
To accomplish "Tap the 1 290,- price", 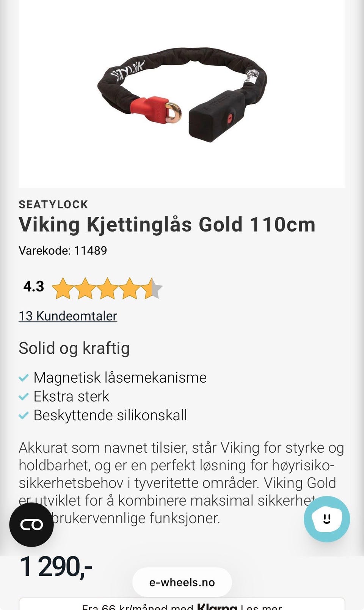I will (x=56, y=567).
